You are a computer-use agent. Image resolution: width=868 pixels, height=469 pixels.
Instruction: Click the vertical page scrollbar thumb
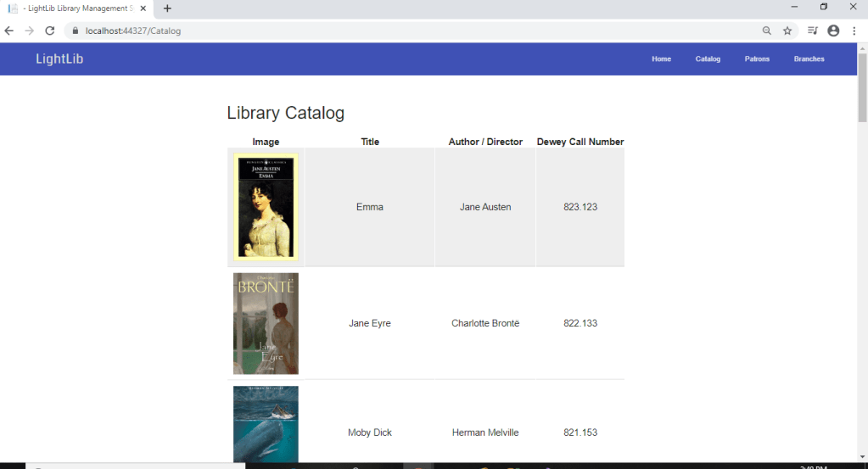[862, 89]
